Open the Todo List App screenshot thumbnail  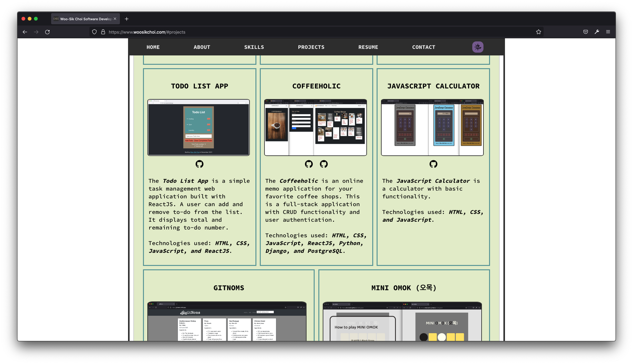point(198,127)
